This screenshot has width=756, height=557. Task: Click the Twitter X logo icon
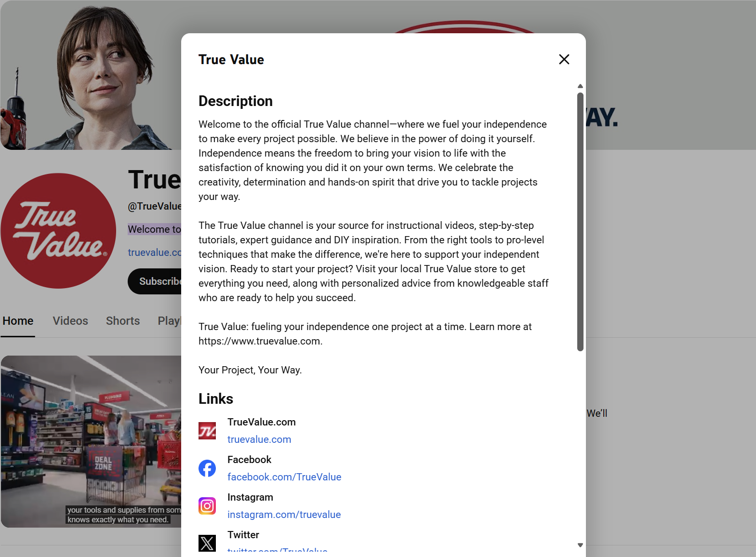(207, 543)
